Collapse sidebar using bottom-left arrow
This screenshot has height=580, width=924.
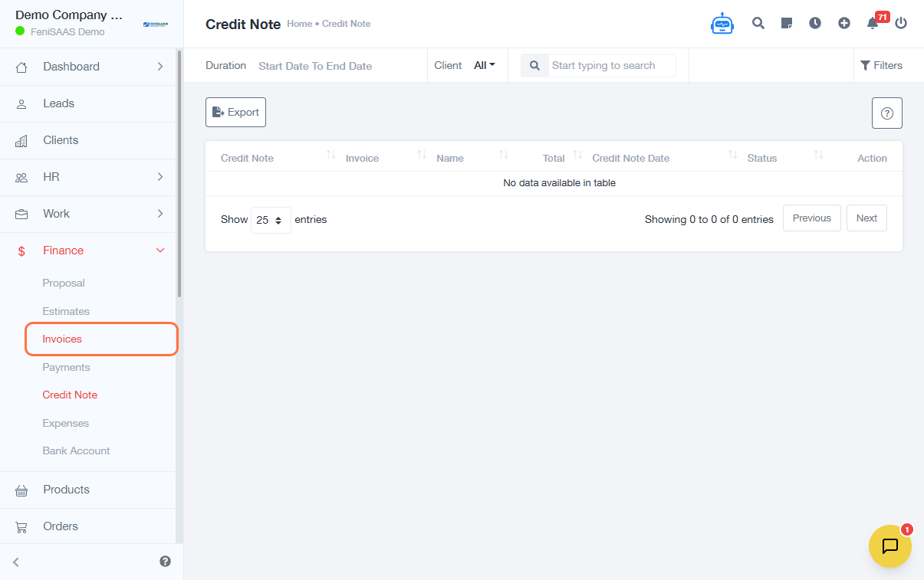click(16, 562)
